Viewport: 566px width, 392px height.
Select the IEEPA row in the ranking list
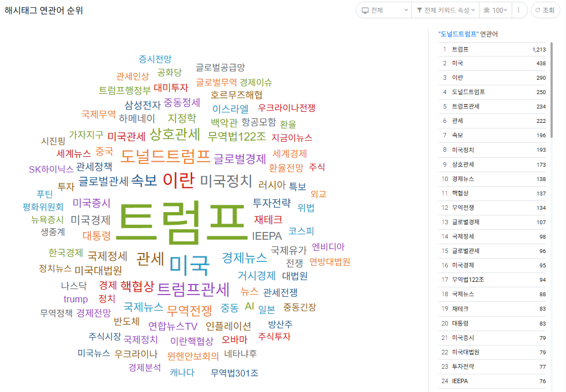click(493, 381)
